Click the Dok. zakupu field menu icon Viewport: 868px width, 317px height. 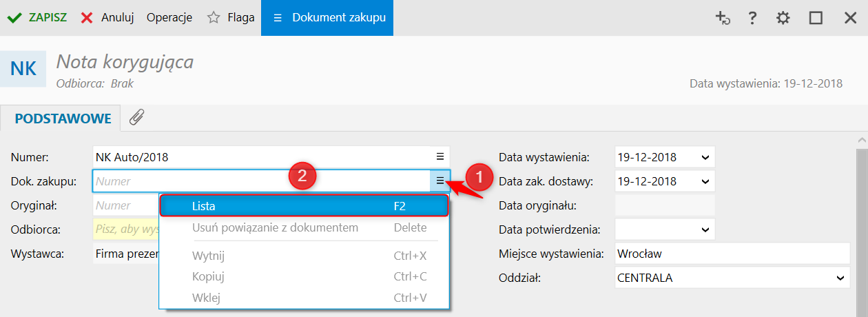(x=440, y=181)
